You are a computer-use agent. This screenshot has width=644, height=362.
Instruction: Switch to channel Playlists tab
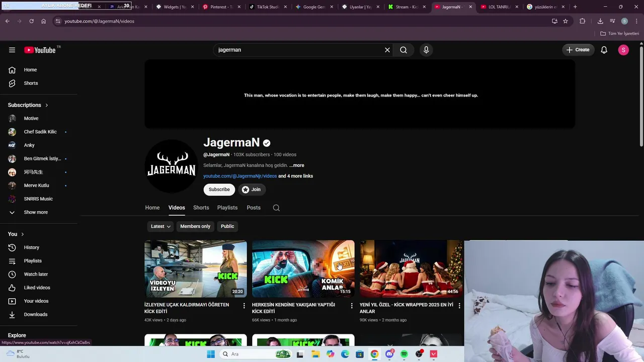[x=227, y=208]
